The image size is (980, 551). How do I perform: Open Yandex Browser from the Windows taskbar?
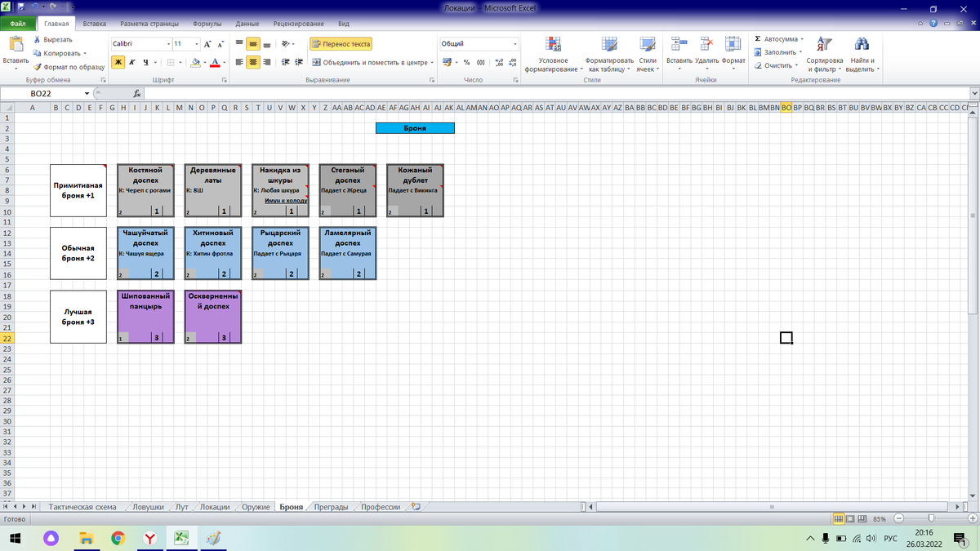(150, 538)
